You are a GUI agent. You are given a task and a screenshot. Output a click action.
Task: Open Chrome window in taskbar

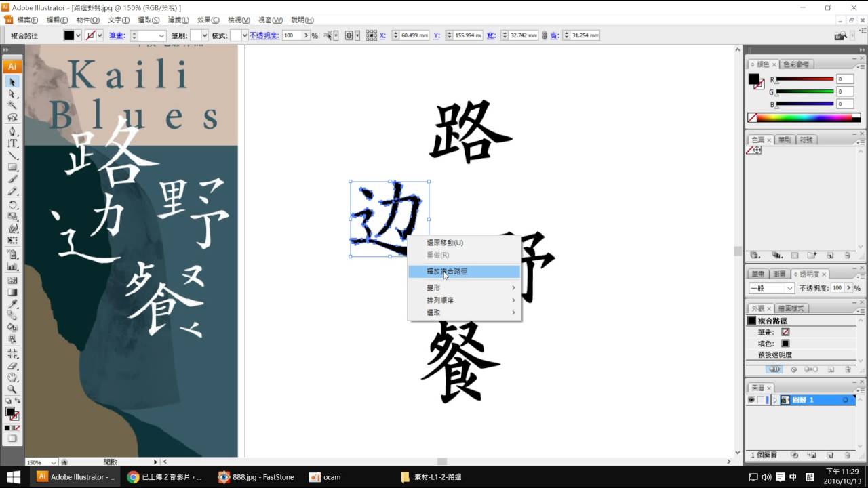[165, 477]
